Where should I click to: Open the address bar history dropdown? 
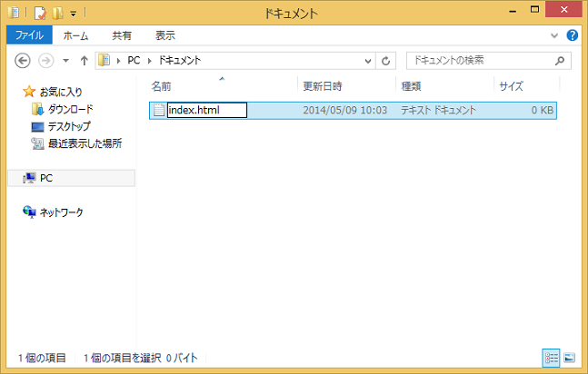tap(367, 61)
